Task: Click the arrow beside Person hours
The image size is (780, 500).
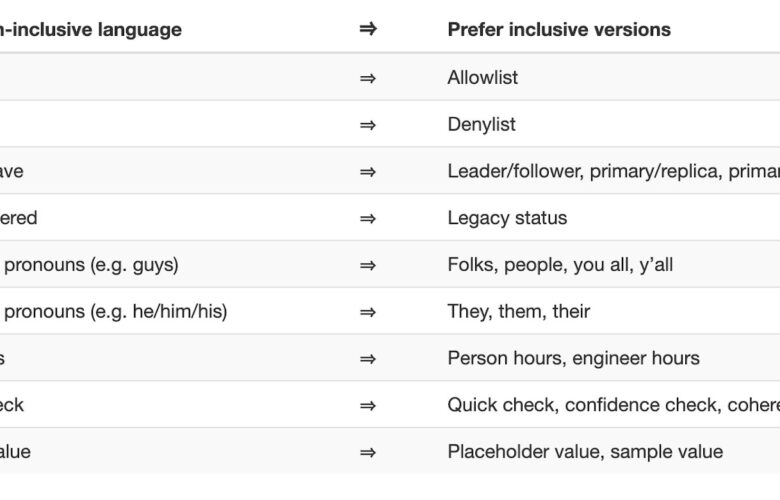Action: pyautogui.click(x=368, y=359)
